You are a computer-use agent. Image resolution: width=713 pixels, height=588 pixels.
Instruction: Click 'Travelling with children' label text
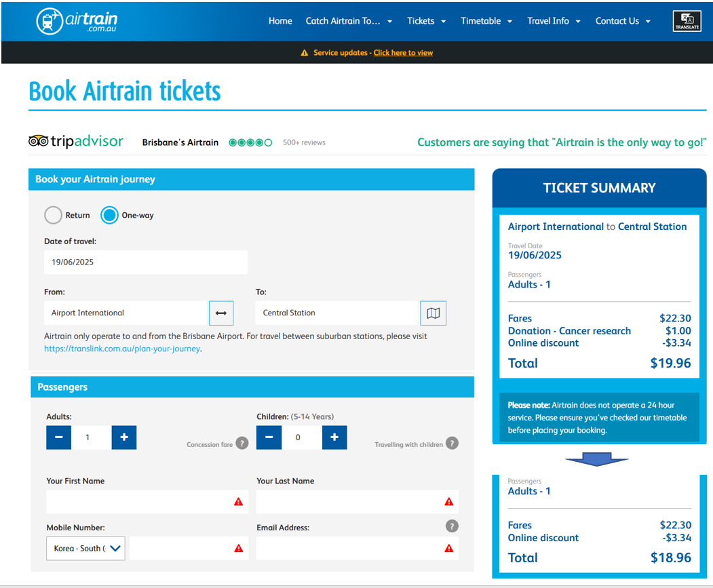[409, 445]
